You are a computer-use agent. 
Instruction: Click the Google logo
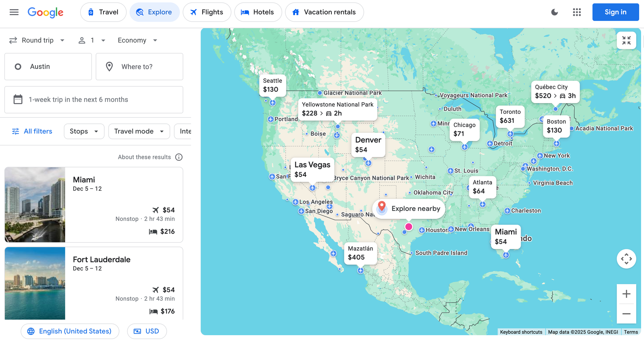45,13
